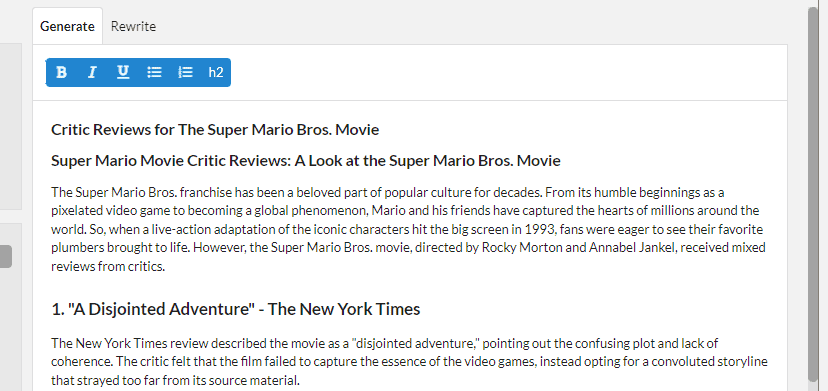This screenshot has height=391, width=828.
Task: Underline text using the U icon
Action: coord(123,72)
